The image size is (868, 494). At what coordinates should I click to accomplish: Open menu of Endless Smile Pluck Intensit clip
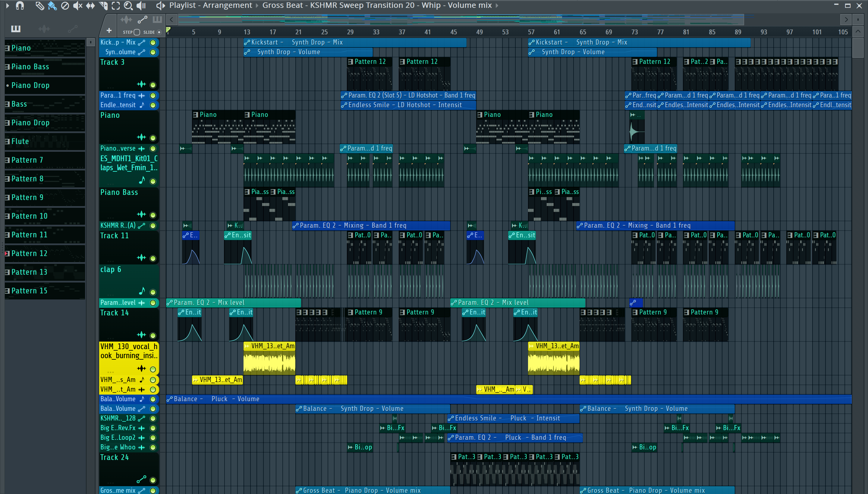click(x=451, y=419)
